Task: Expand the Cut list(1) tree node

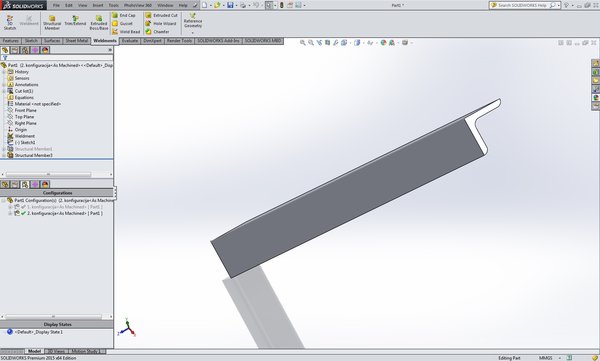Action: pyautogui.click(x=4, y=91)
